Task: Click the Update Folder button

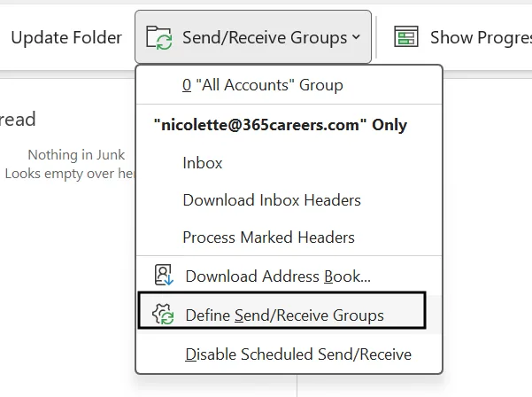Action: coord(66,37)
